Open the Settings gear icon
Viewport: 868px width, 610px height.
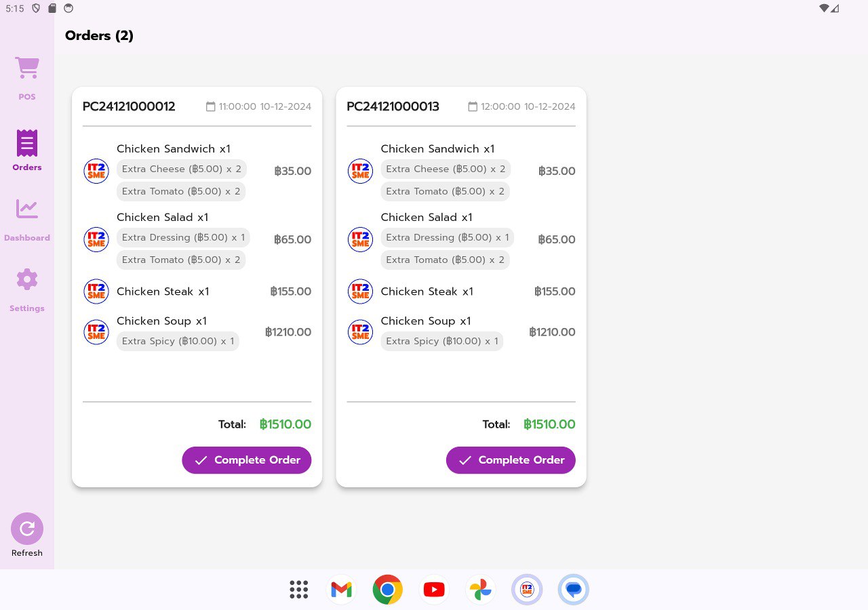pyautogui.click(x=27, y=279)
